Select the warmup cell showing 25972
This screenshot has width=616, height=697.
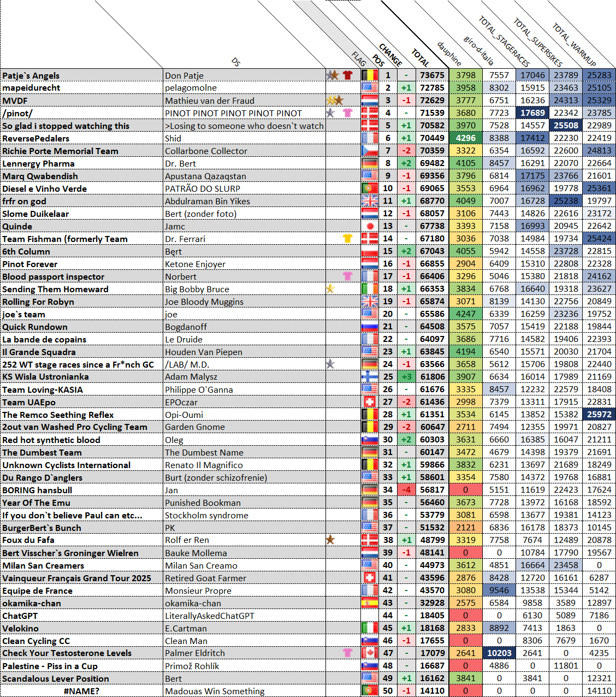(x=599, y=414)
